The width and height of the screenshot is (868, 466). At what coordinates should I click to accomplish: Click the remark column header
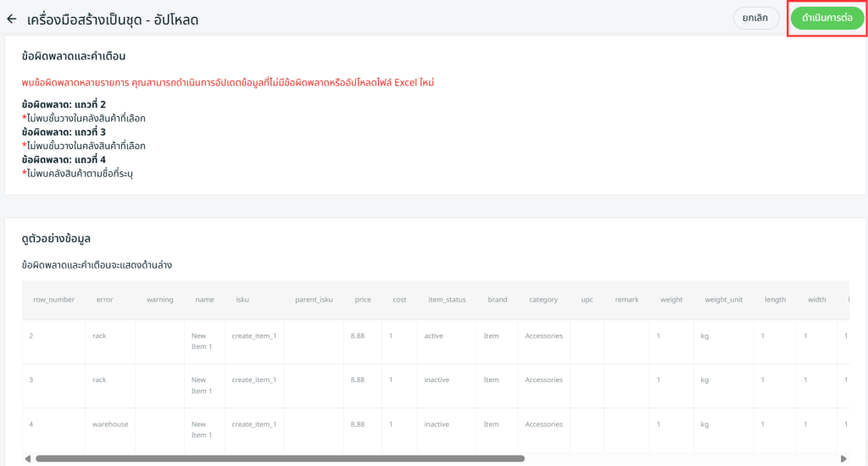pos(626,300)
